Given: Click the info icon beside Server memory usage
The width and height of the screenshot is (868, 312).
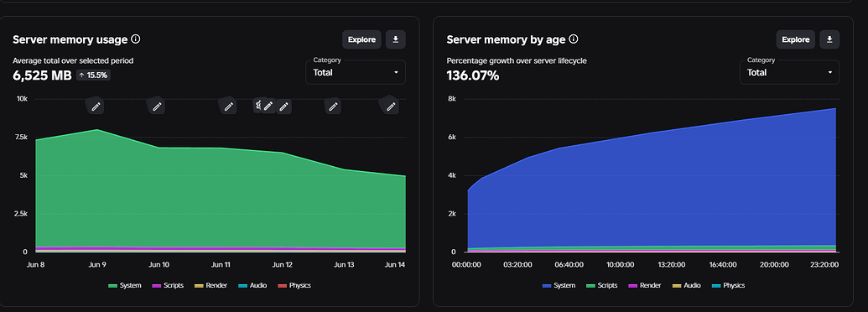Looking at the screenshot, I should [x=136, y=39].
